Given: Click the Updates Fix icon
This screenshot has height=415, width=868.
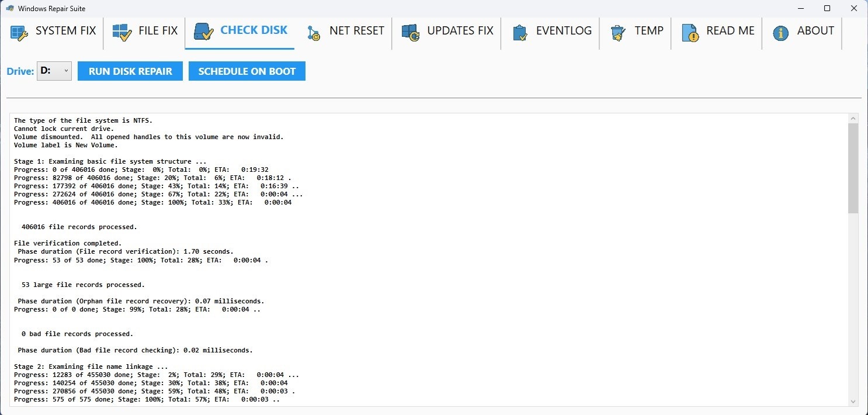Looking at the screenshot, I should (411, 32).
